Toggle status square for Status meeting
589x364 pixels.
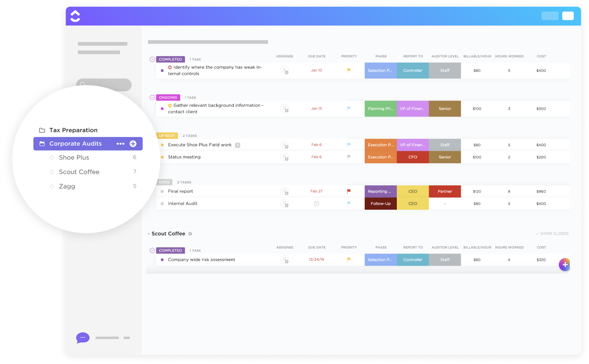[162, 157]
